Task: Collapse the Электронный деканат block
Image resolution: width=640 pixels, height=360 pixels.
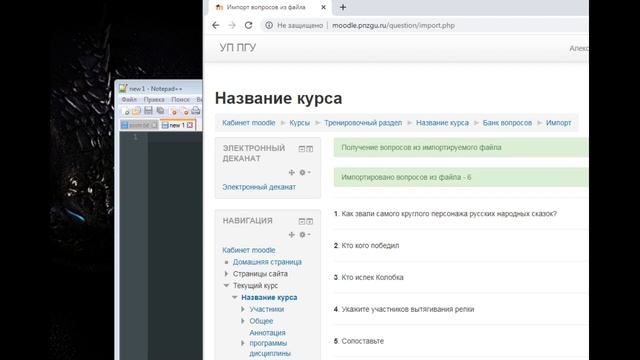Action: (x=302, y=149)
